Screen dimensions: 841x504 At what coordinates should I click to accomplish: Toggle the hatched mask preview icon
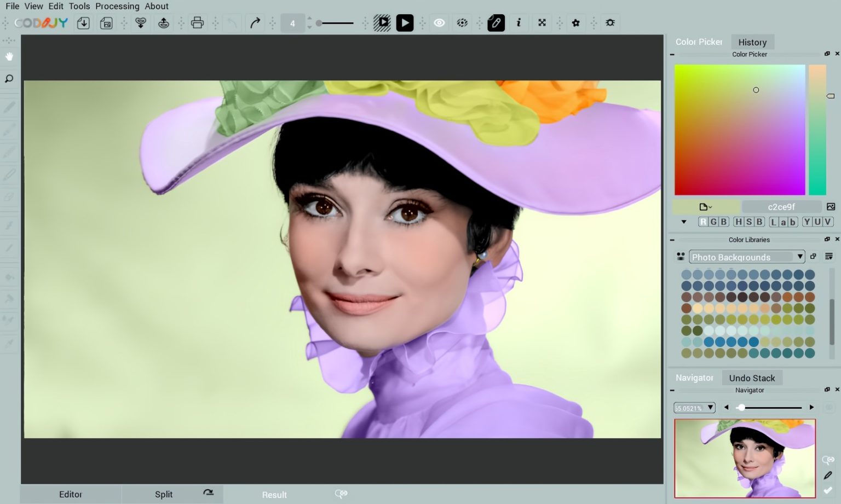382,23
